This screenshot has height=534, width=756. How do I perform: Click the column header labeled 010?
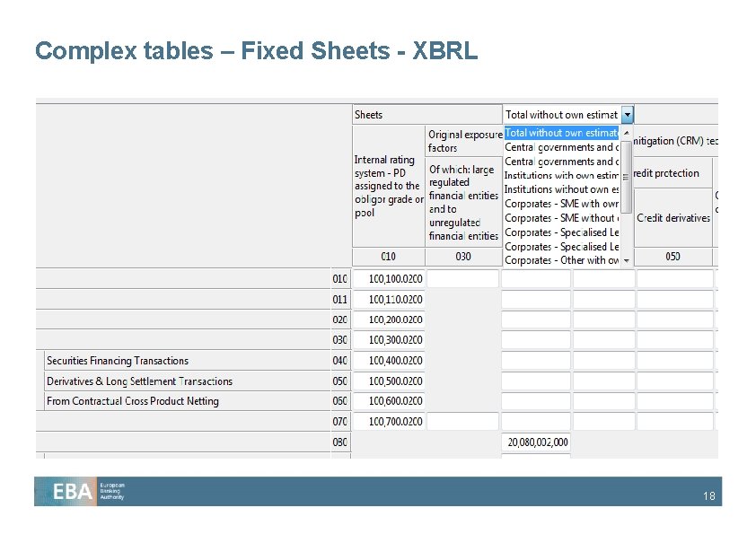(x=388, y=256)
